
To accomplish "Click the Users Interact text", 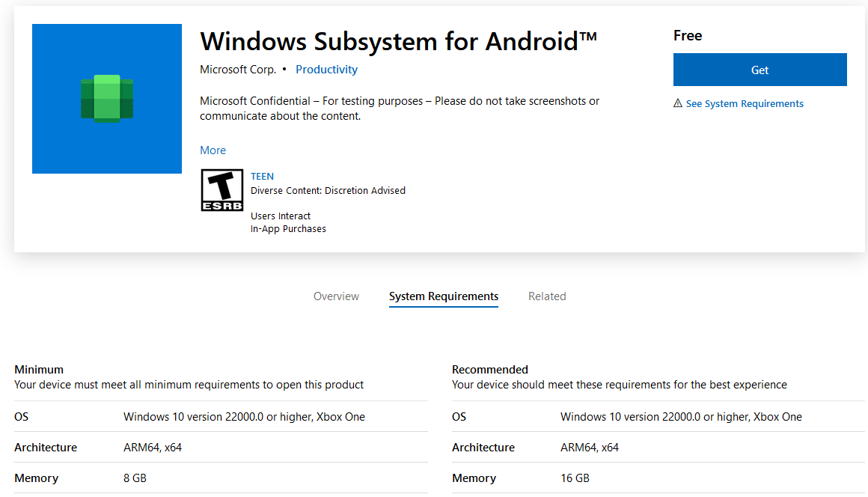I will (x=280, y=216).
